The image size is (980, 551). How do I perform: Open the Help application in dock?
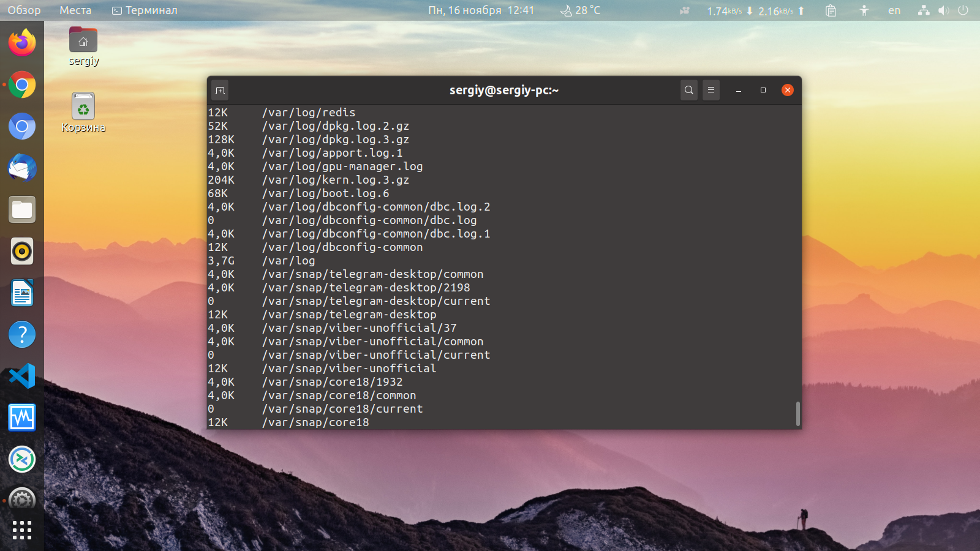[22, 334]
